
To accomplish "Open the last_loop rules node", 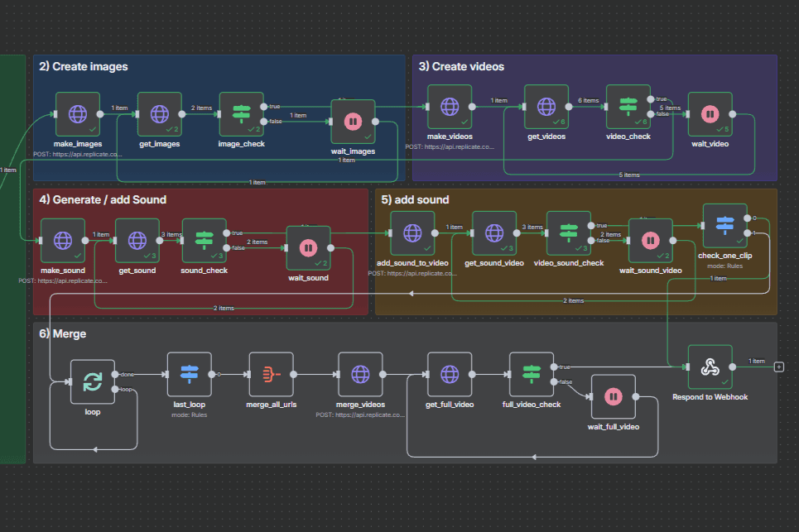I will [x=190, y=374].
